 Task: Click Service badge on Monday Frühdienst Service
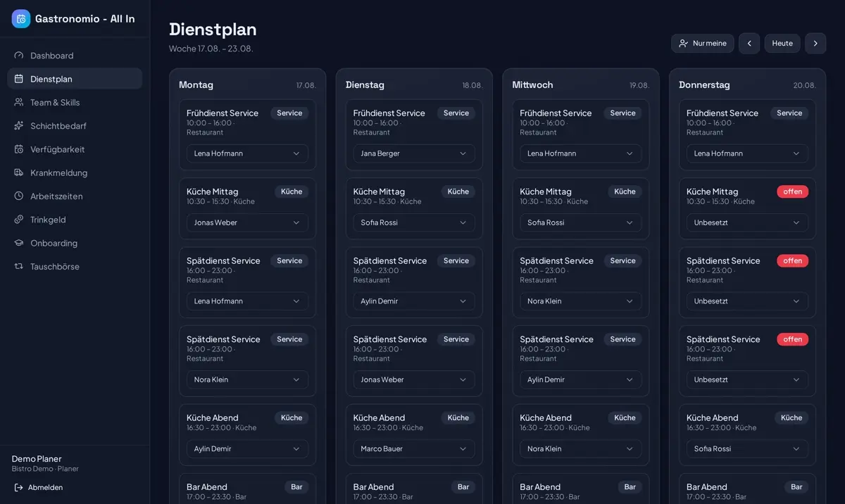[x=289, y=113]
